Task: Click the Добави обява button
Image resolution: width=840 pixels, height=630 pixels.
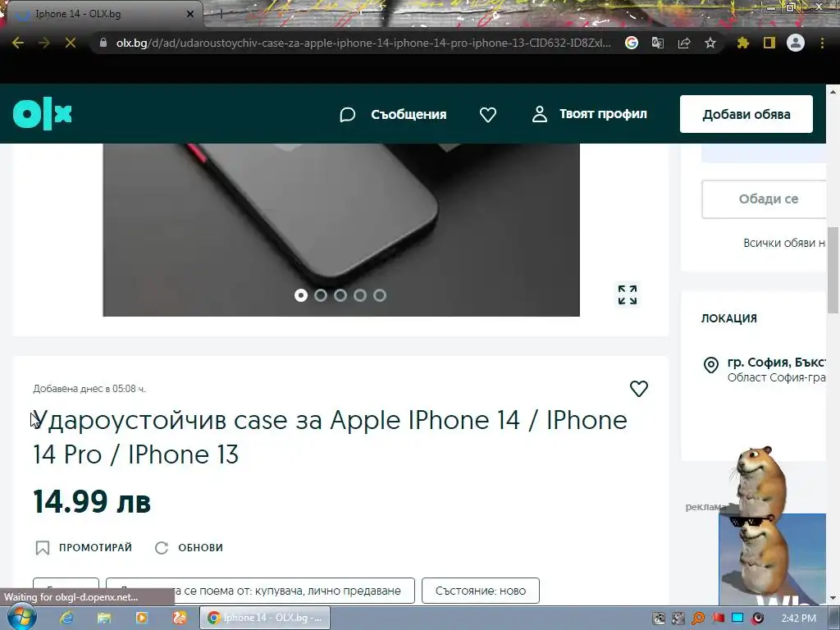Action: (746, 114)
